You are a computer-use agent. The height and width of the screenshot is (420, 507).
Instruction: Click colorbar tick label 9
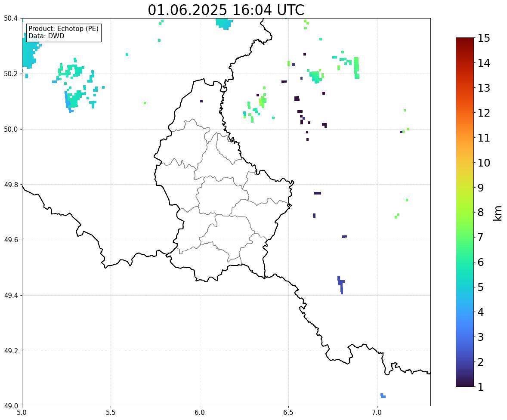coord(481,188)
